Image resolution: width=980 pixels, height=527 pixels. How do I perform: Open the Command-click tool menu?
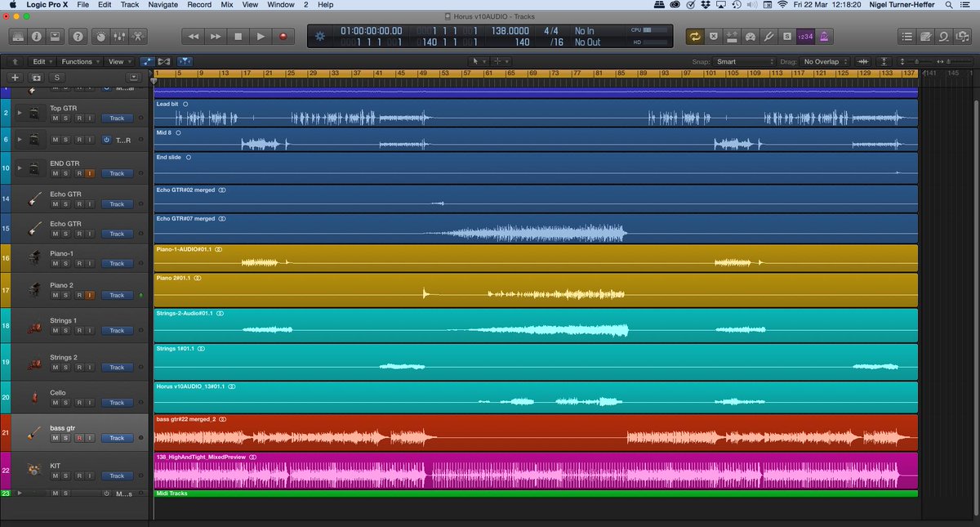click(x=501, y=61)
